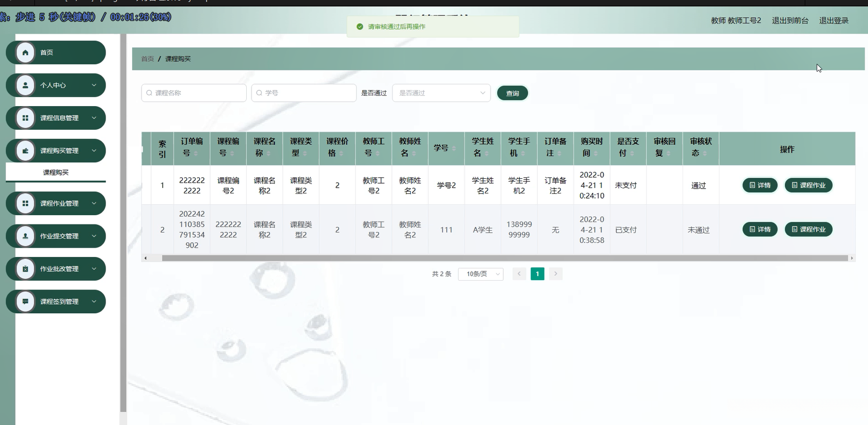Sort by 课程价格 column sort arrows
Viewport: 868px width, 425px height.
[x=341, y=153]
